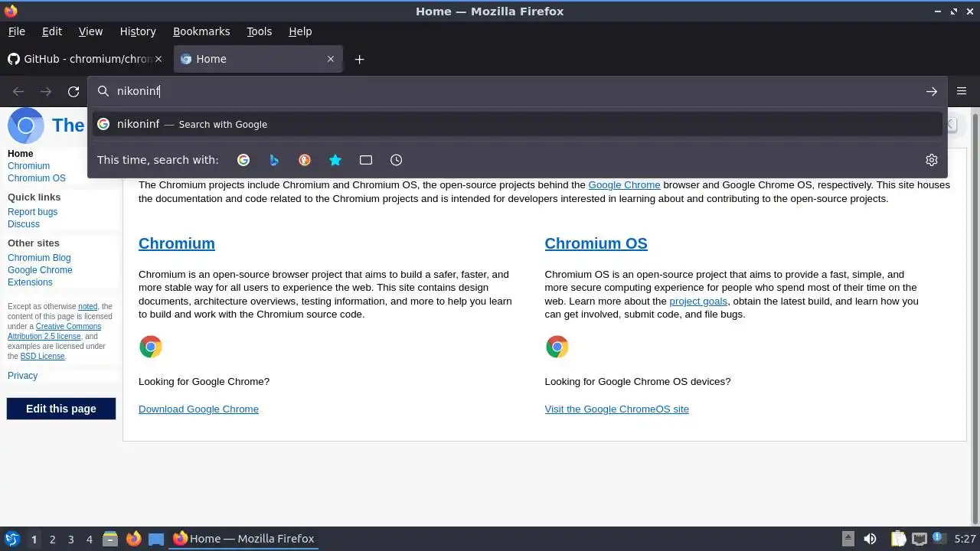Open the notification update tray icon
Image resolution: width=980 pixels, height=551 pixels.
point(938,539)
